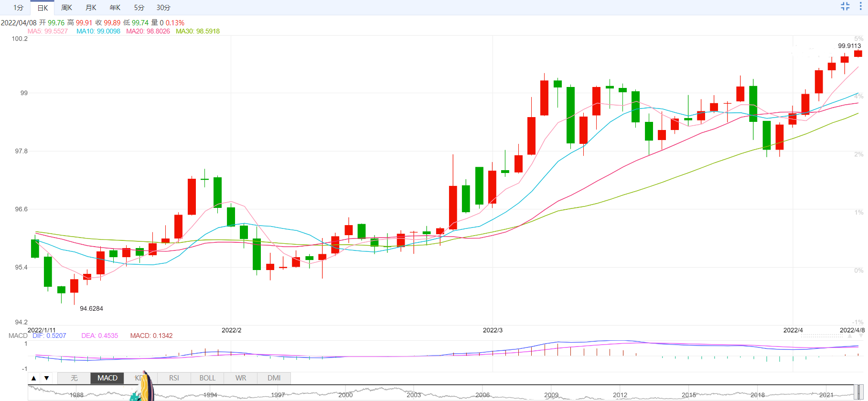This screenshot has width=868, height=401.
Task: Click the DIF: 0.5207 value
Action: pyautogui.click(x=49, y=336)
